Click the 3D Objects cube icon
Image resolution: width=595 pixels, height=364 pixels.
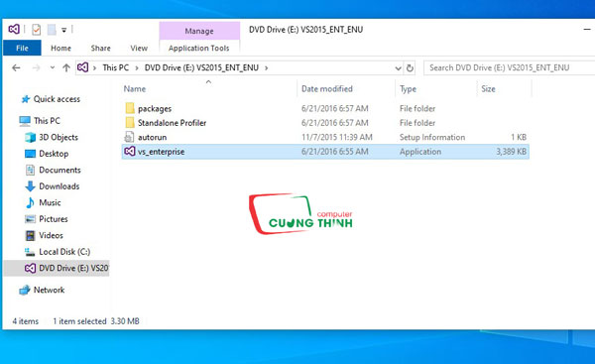(x=30, y=138)
